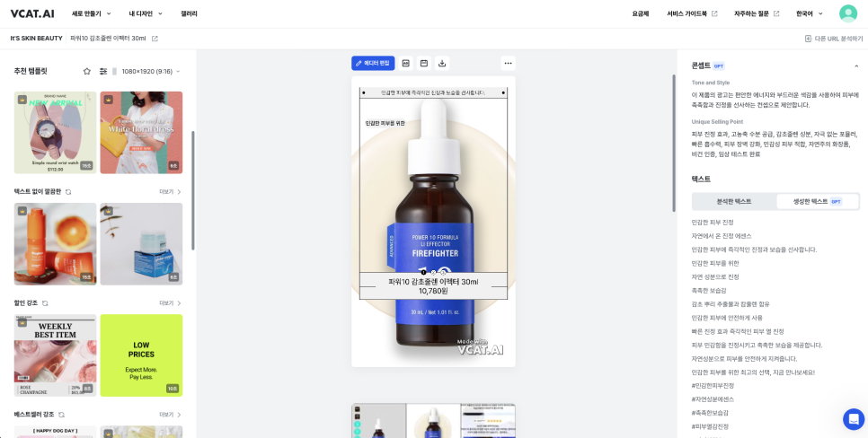868x438 pixels.
Task: Click the product preview canvas
Action: 433,221
